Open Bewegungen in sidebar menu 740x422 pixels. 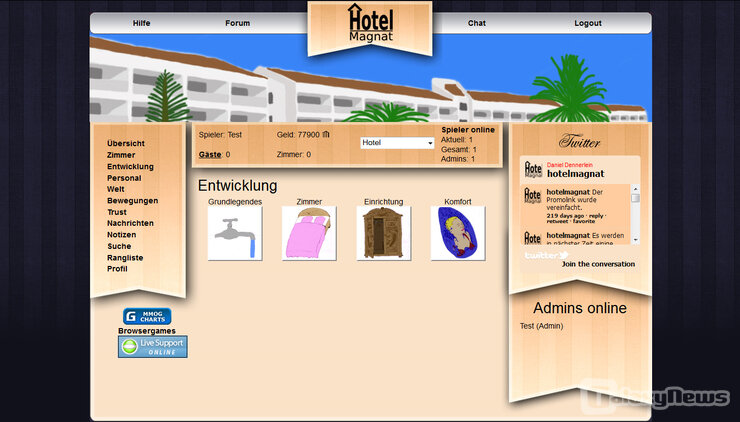pos(133,201)
